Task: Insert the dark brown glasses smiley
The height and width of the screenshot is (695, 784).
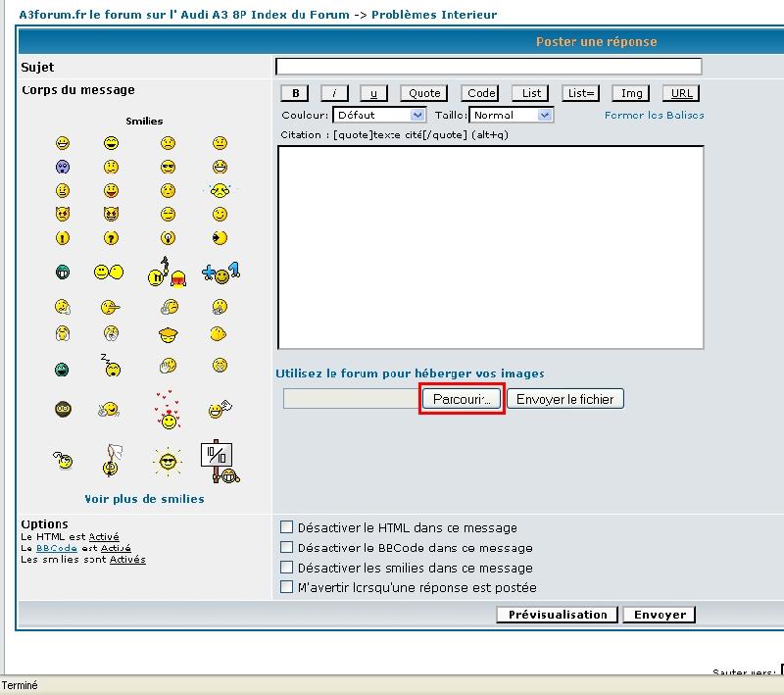Action: [x=63, y=409]
